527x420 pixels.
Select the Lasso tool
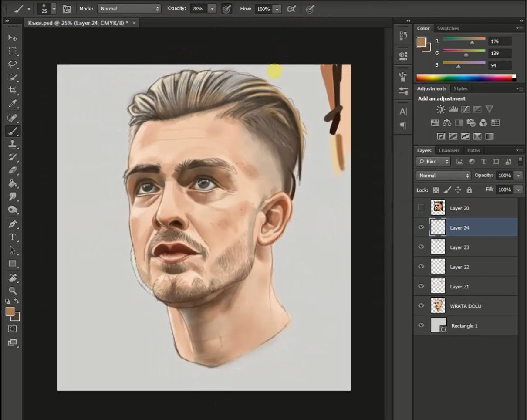(x=13, y=64)
